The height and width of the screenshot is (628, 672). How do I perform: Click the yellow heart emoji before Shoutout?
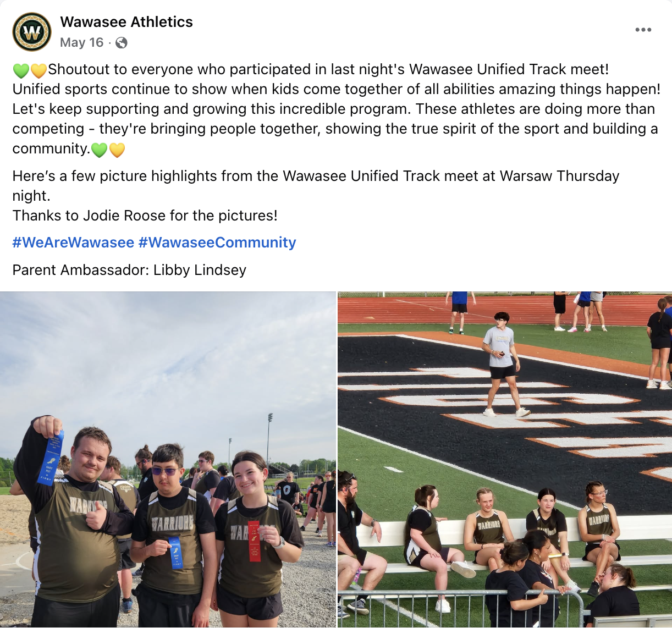[x=38, y=70]
